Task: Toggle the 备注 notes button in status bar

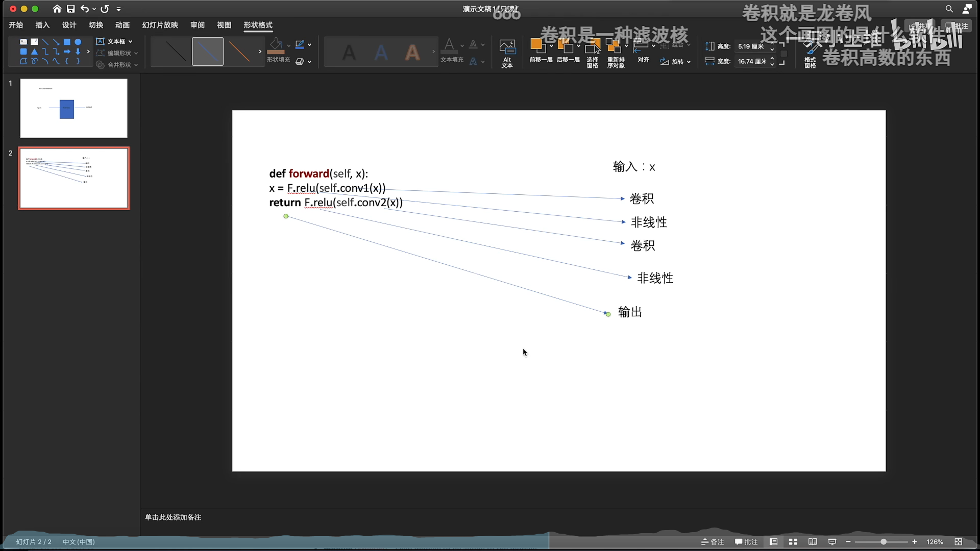Action: click(713, 542)
